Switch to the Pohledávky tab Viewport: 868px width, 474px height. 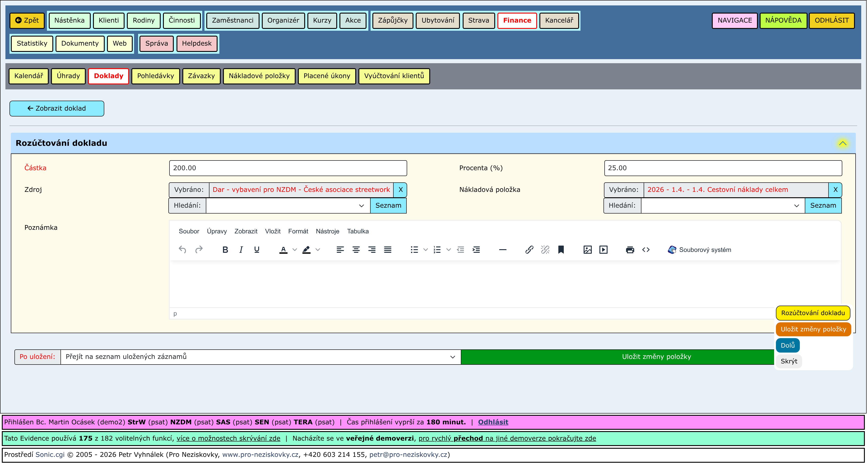tap(155, 76)
